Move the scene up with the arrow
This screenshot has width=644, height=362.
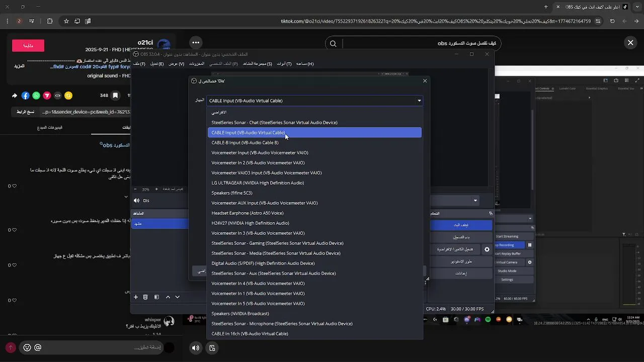168,297
